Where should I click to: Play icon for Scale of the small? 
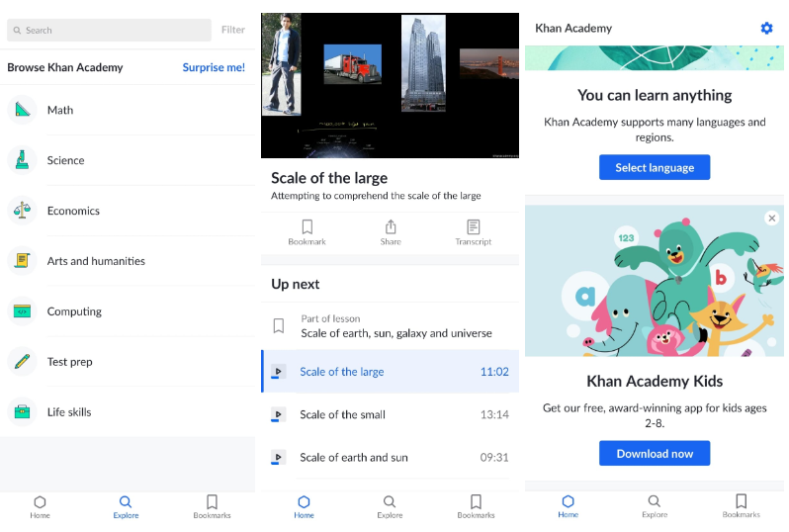tap(278, 414)
